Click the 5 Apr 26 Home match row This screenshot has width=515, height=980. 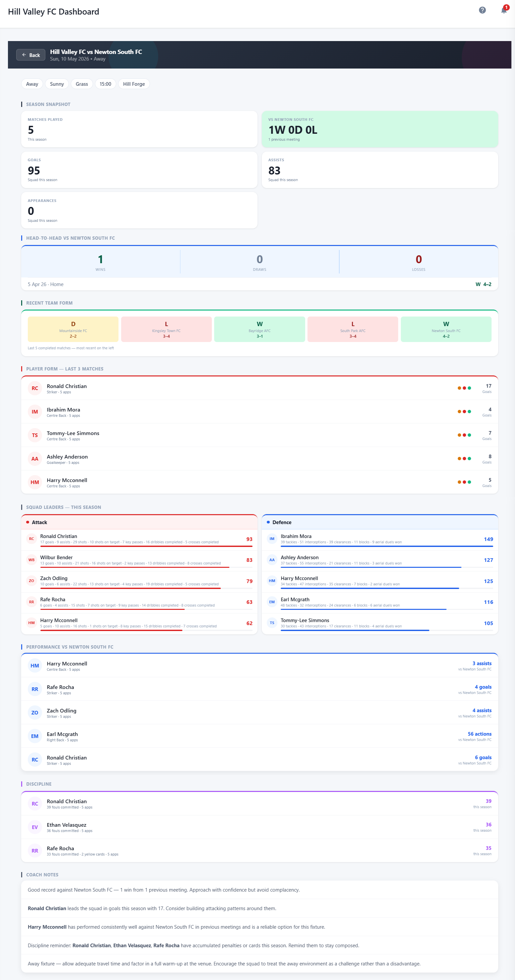[259, 284]
